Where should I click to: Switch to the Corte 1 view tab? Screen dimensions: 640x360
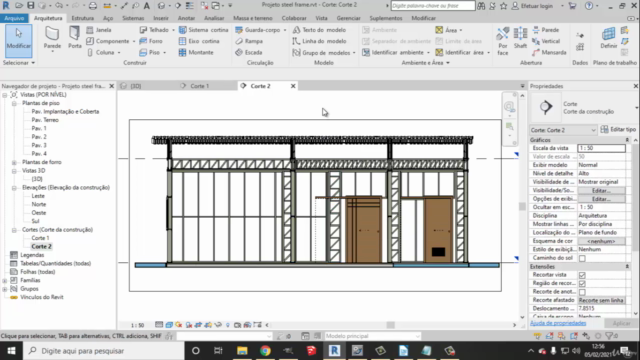pyautogui.click(x=200, y=86)
